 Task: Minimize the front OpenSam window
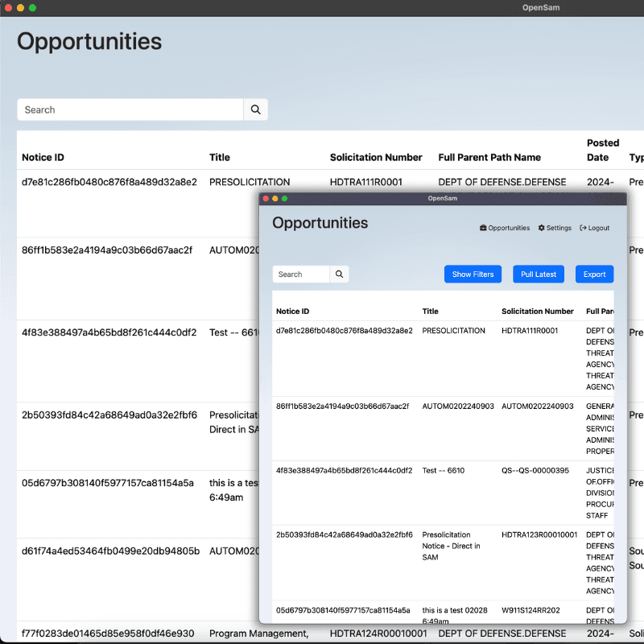coord(275,198)
